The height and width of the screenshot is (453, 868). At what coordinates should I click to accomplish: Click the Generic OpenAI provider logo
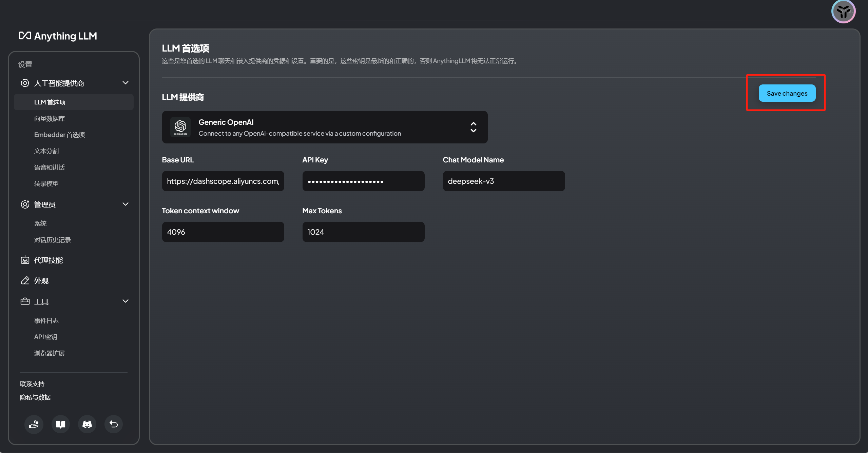coord(180,127)
